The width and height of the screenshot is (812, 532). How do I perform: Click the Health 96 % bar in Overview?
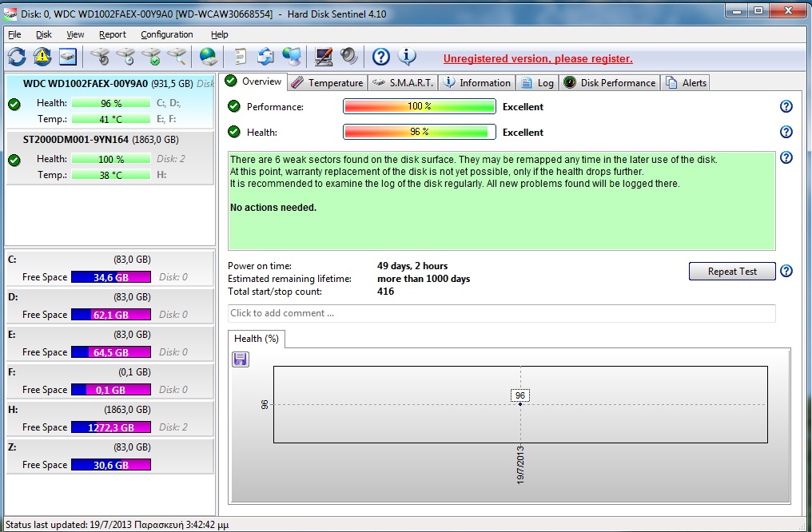420,132
